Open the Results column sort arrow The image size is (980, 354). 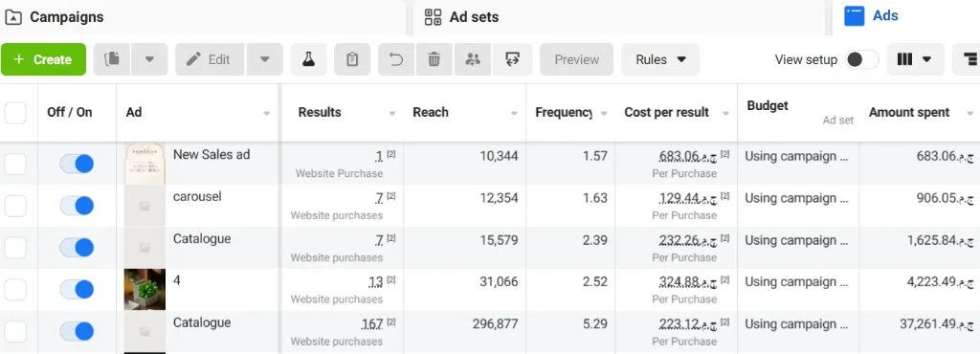point(392,114)
